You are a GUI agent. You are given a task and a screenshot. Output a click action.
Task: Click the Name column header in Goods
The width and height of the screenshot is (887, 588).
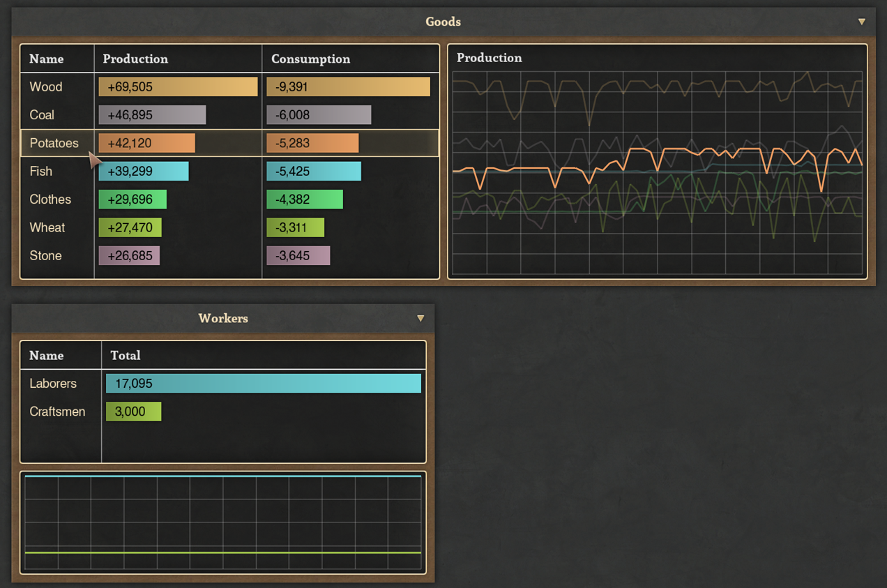[47, 59]
